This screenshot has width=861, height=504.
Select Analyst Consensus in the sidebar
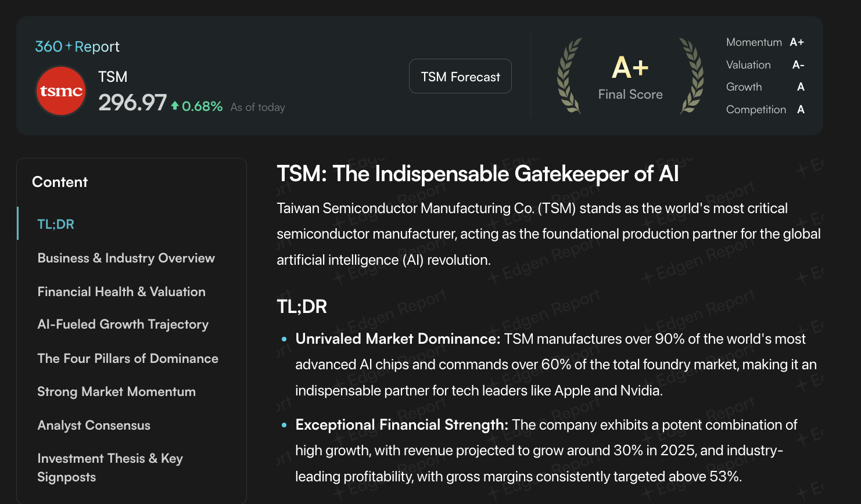pyautogui.click(x=94, y=426)
